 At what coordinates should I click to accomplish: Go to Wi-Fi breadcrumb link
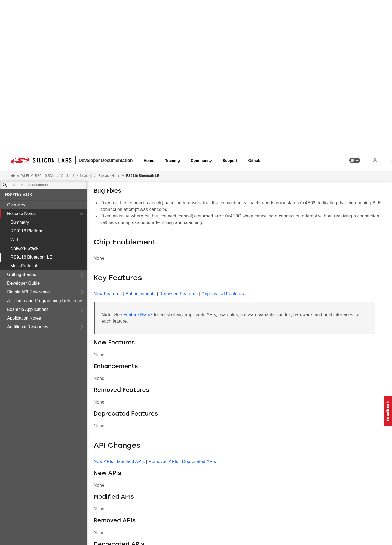click(x=25, y=176)
